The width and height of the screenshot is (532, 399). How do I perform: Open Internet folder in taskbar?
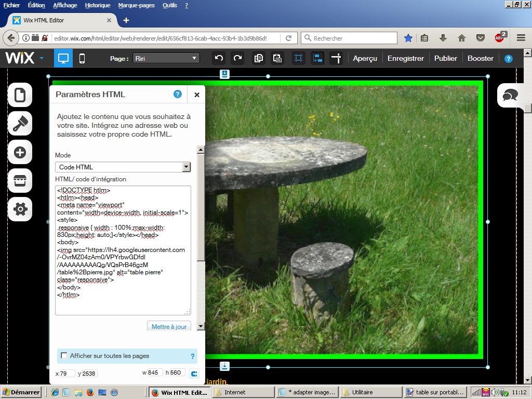point(243,392)
